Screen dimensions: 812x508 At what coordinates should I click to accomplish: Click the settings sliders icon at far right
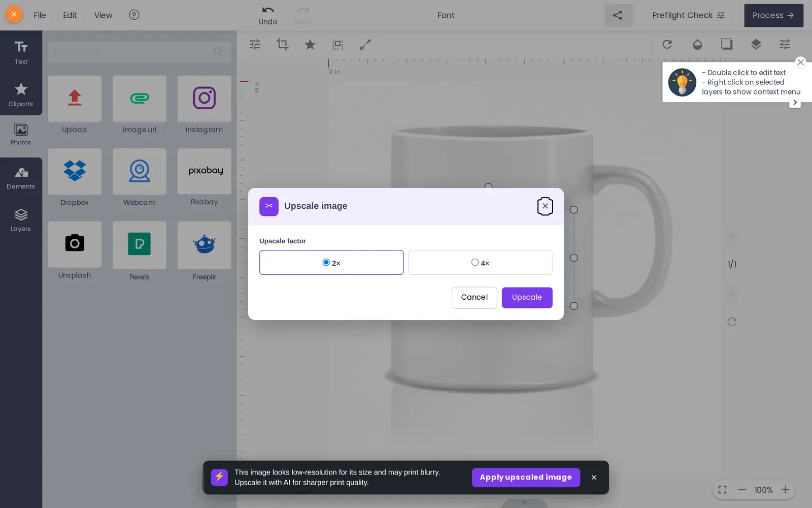(x=785, y=44)
